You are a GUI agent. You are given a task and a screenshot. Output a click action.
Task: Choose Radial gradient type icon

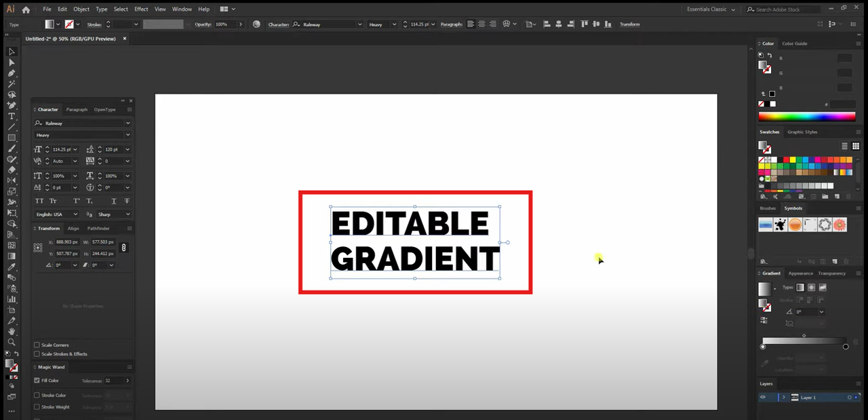811,288
